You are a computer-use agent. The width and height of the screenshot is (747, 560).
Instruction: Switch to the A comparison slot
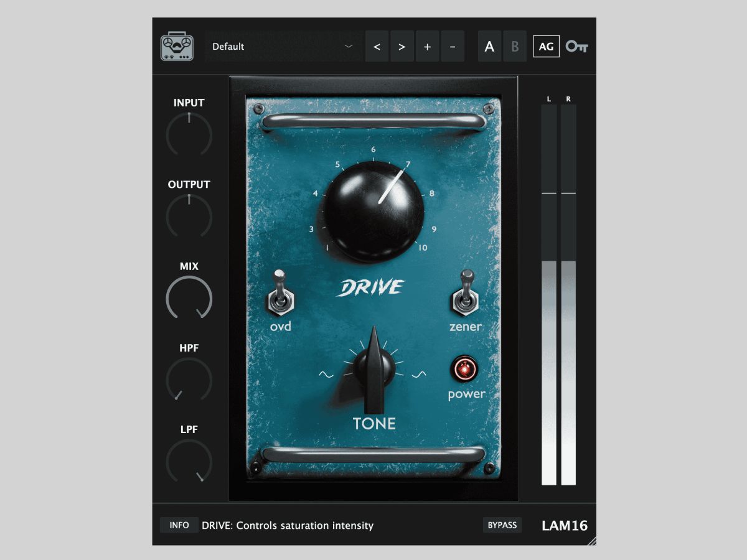point(489,45)
